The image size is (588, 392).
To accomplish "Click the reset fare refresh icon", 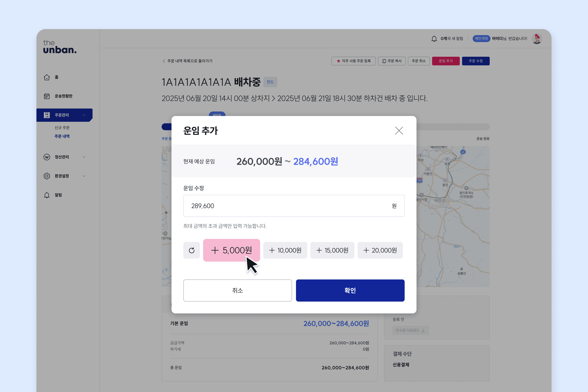I will (192, 250).
